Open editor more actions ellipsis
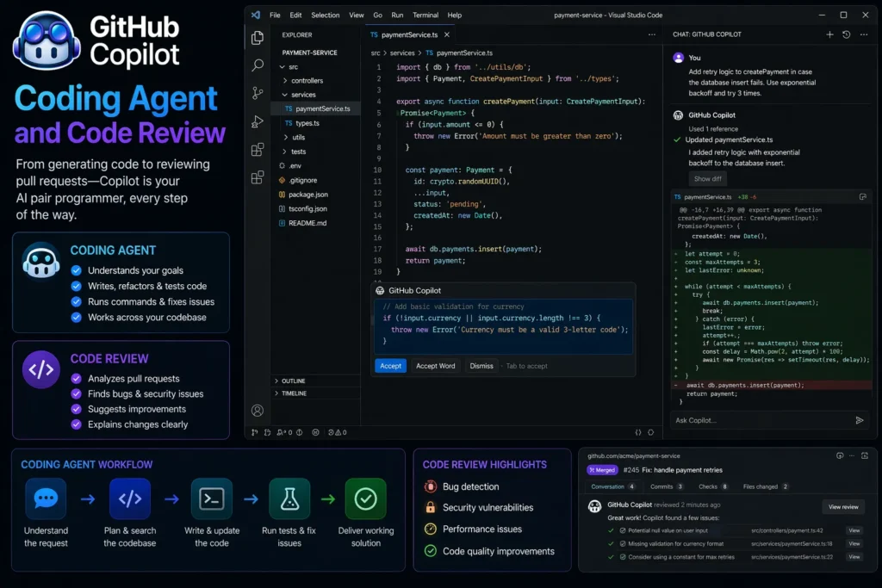Image resolution: width=882 pixels, height=588 pixels. click(x=652, y=34)
